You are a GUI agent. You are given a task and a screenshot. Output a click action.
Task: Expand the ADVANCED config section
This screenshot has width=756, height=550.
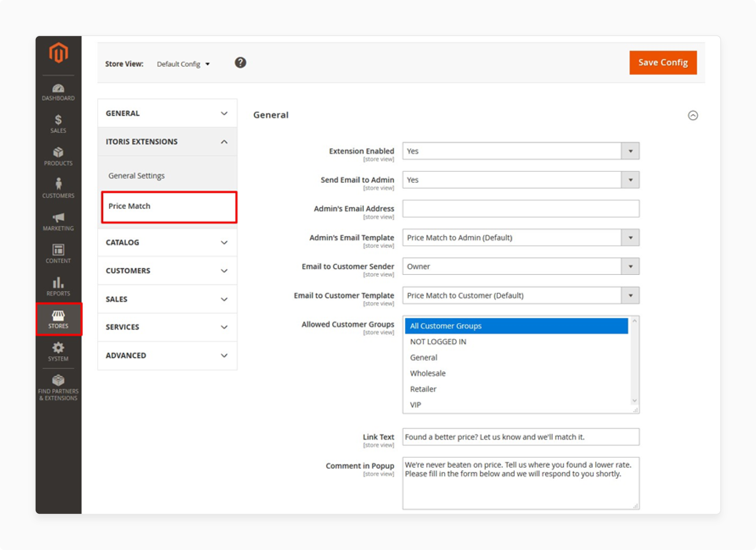click(x=167, y=355)
